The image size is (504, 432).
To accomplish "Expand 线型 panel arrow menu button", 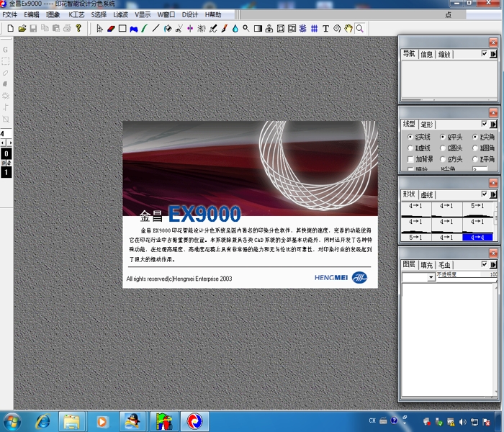I will click(x=493, y=124).
